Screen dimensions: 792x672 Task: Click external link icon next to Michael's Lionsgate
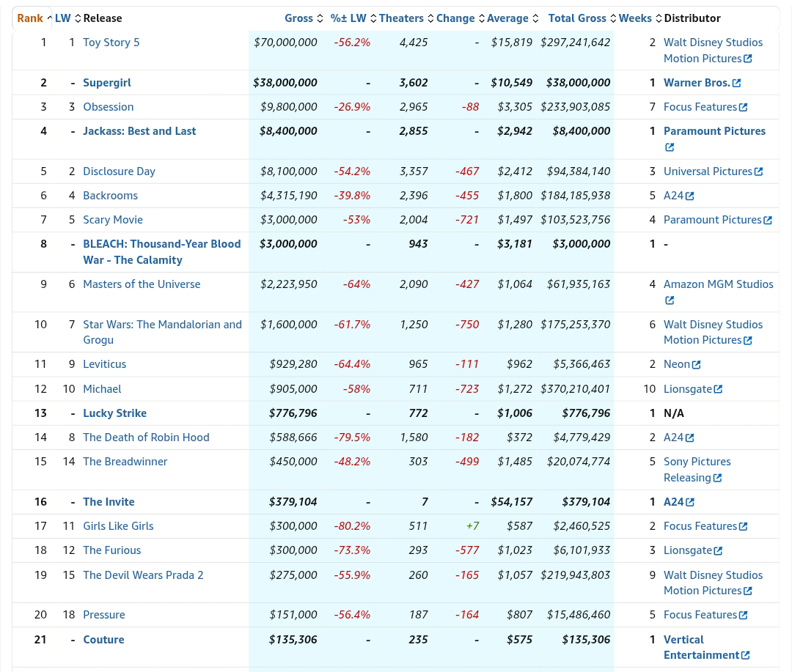(718, 389)
